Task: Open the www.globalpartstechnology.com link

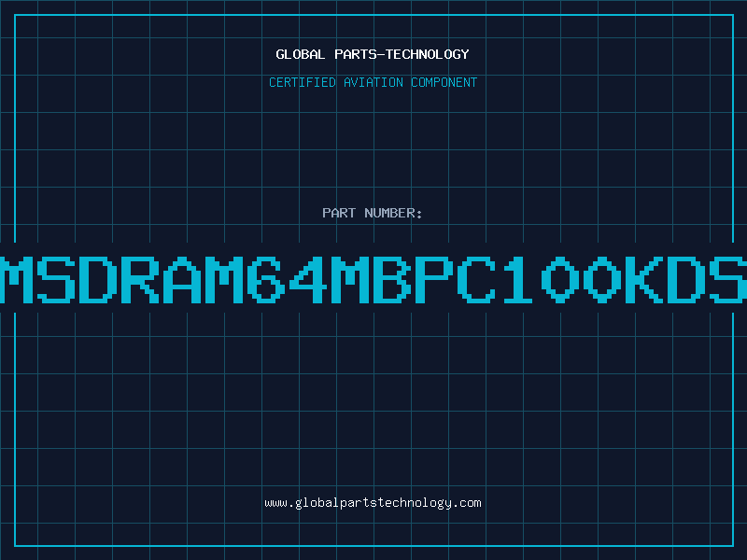Action: [373, 503]
